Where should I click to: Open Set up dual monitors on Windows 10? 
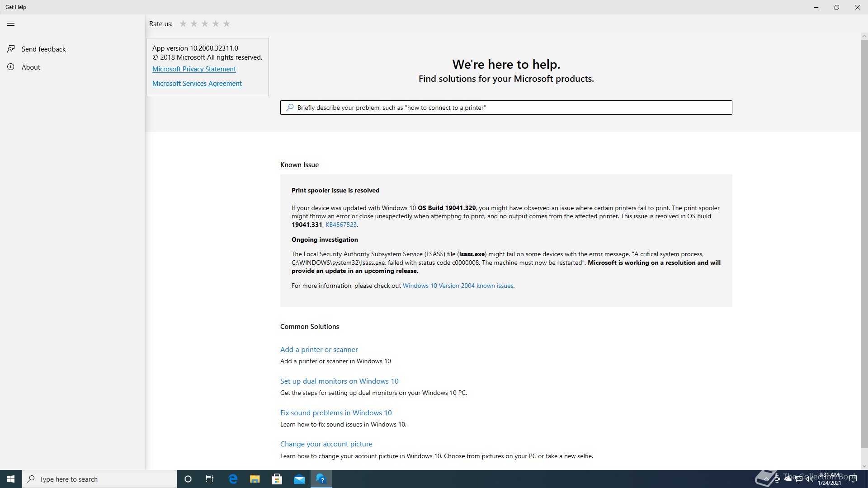coord(339,381)
